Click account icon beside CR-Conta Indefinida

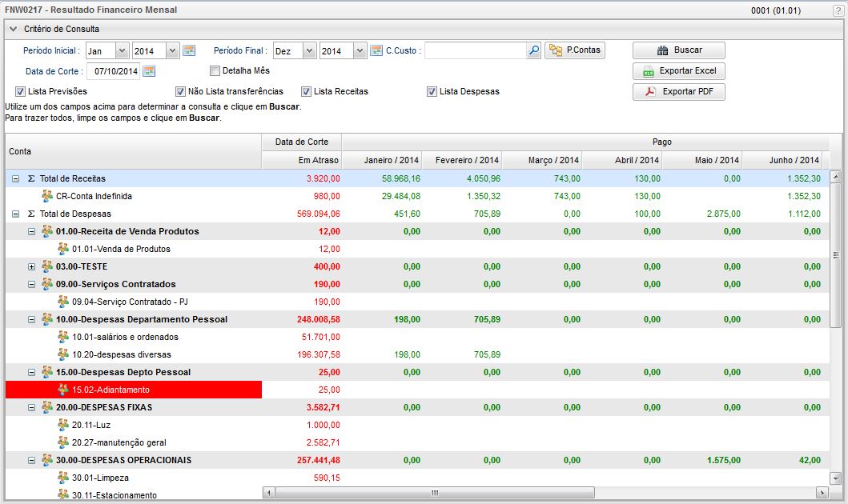coord(47,196)
